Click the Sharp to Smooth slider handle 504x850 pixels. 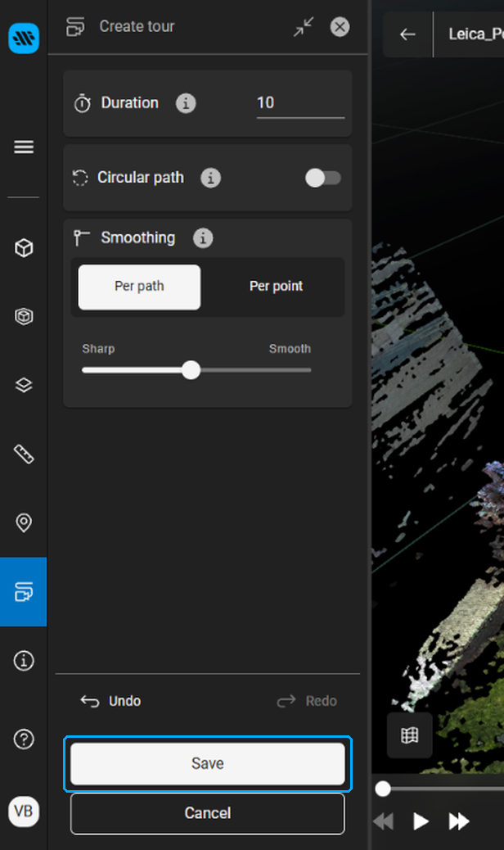(191, 370)
